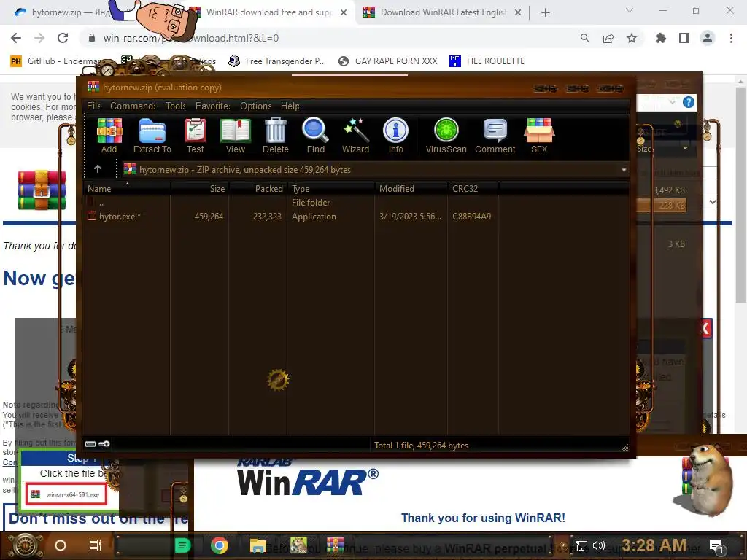This screenshot has width=747, height=560.
Task: Switch to Download WinRAR Latest English tab
Action: click(442, 12)
